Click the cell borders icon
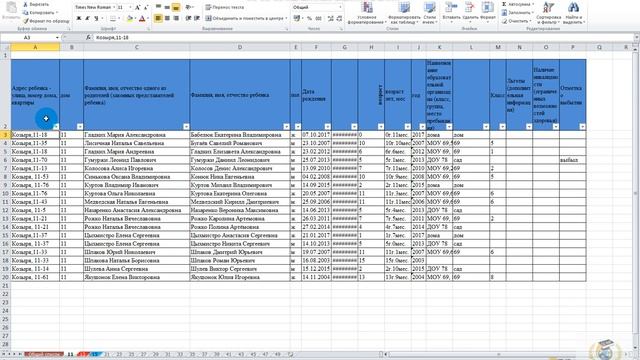Image resolution: width=640 pixels, height=360 pixels. (113, 18)
